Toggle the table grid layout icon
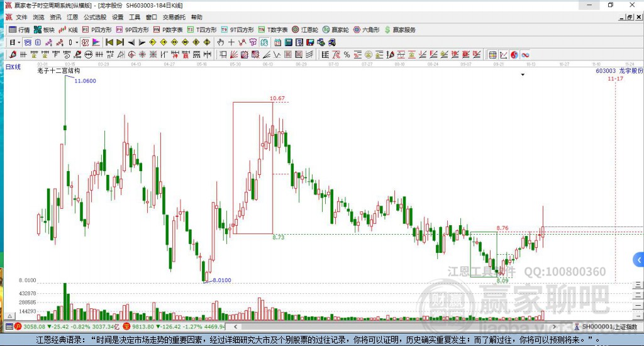644x346 pixels. pyautogui.click(x=492, y=55)
